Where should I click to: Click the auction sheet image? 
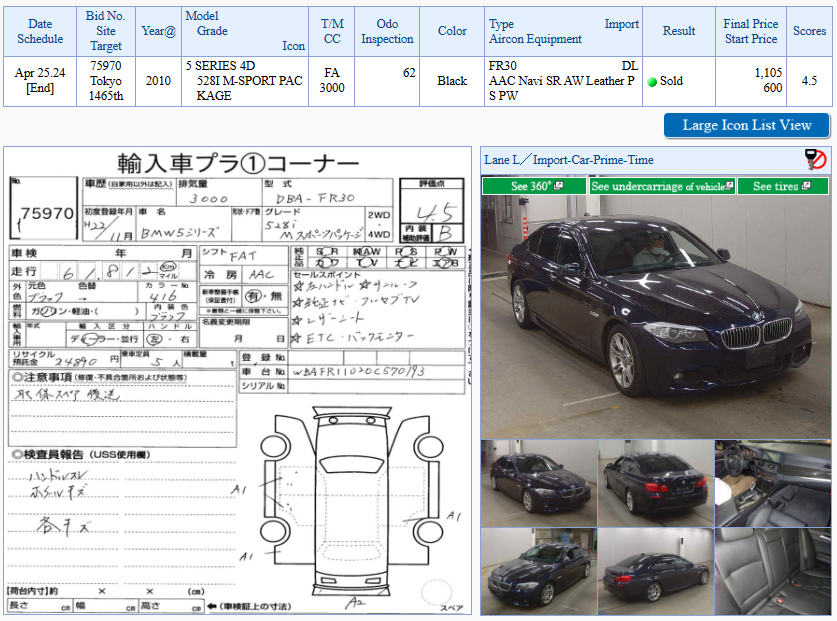click(238, 381)
